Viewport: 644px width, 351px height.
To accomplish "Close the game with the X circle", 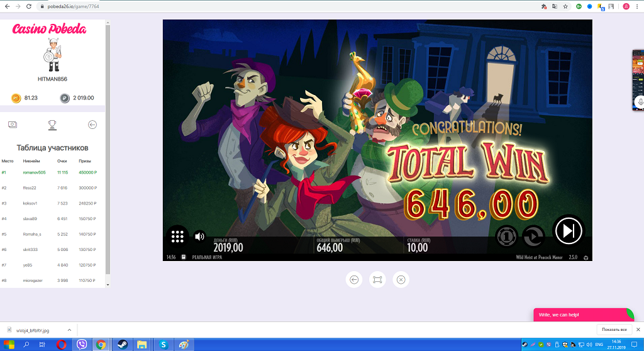I will (401, 279).
